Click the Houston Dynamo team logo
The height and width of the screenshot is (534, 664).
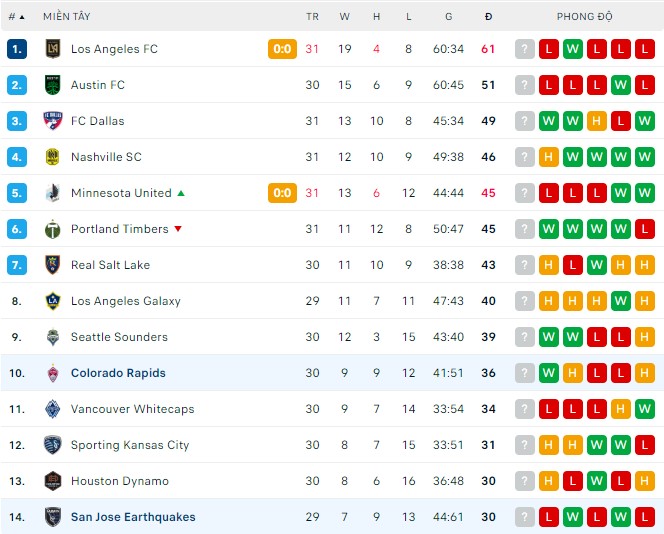53,481
